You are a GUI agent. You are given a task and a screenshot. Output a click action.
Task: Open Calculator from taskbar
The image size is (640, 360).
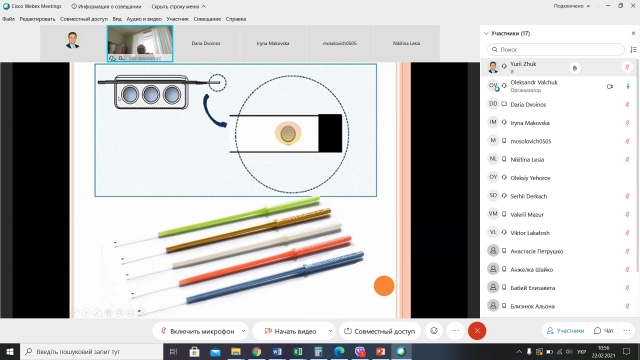tap(318, 351)
